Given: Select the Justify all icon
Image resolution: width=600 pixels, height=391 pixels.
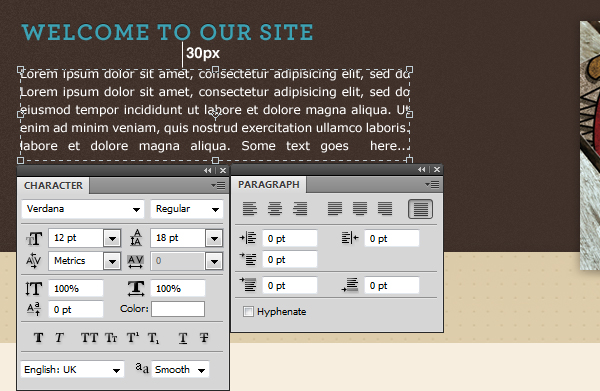Looking at the screenshot, I should pos(420,209).
